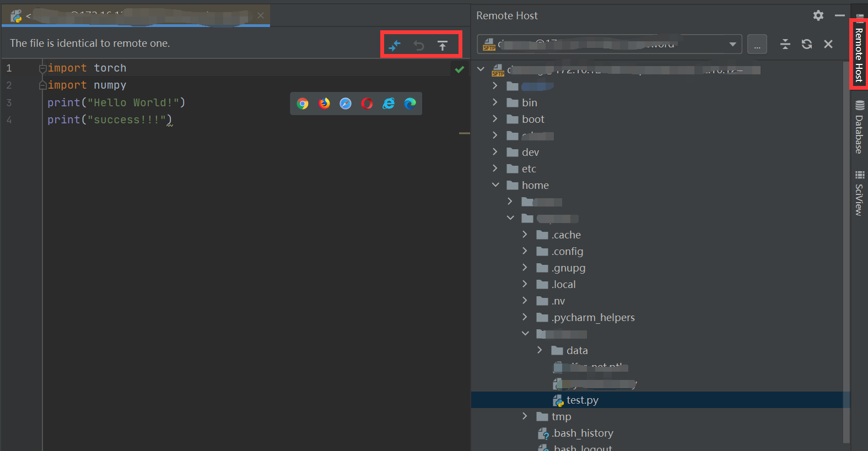Expand the .nv folder
The height and width of the screenshot is (451, 868).
point(525,301)
